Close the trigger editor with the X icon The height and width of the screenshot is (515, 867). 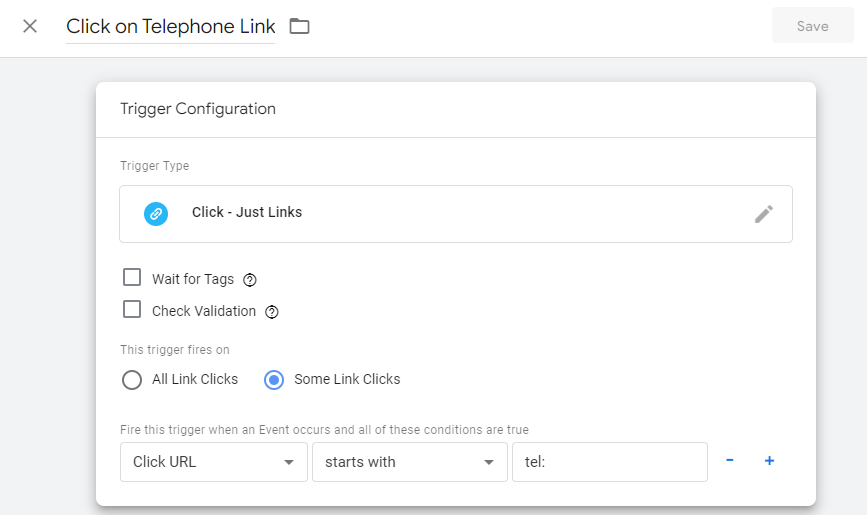pyautogui.click(x=30, y=26)
